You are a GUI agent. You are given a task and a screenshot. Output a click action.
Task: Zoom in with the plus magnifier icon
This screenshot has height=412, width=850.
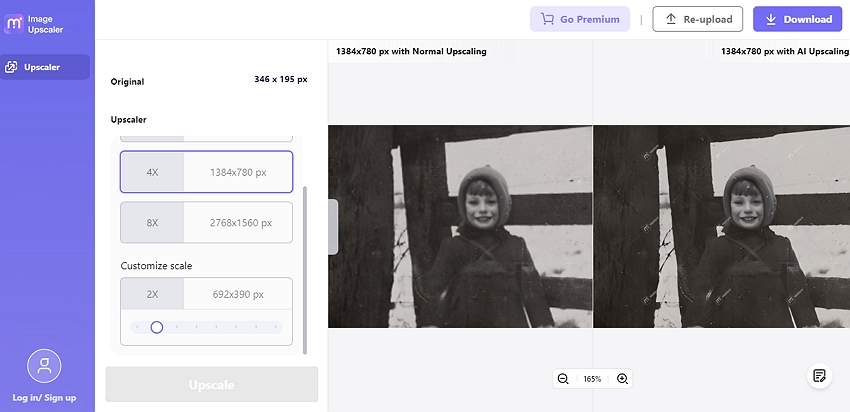(x=622, y=379)
